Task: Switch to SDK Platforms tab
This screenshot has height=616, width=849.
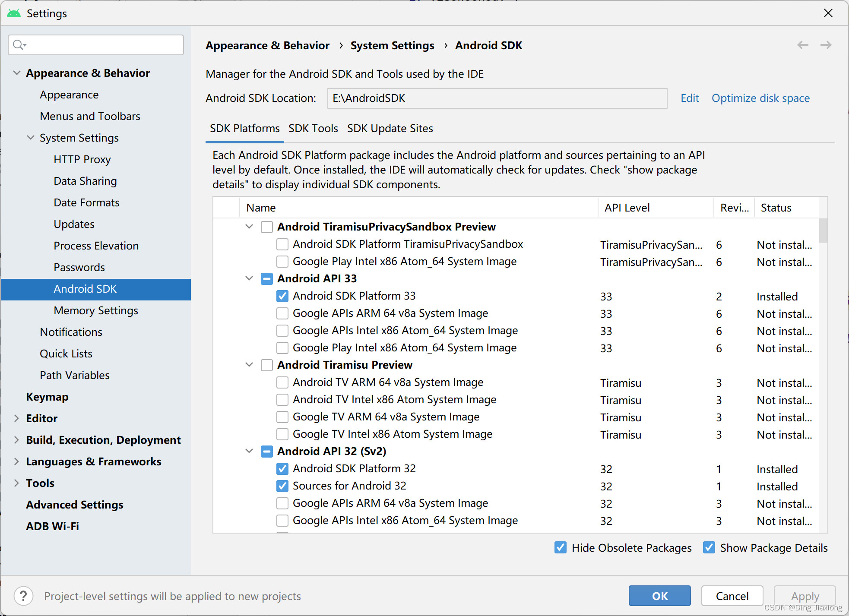Action: (x=245, y=129)
